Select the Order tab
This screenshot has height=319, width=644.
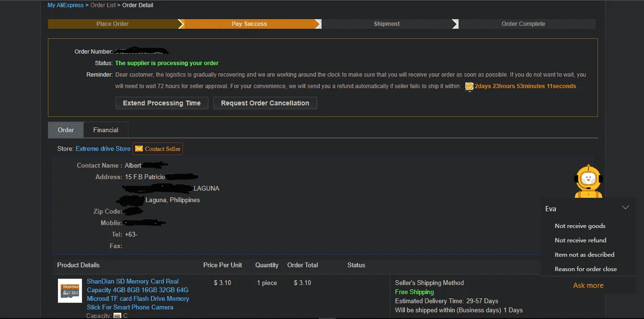[x=66, y=130]
